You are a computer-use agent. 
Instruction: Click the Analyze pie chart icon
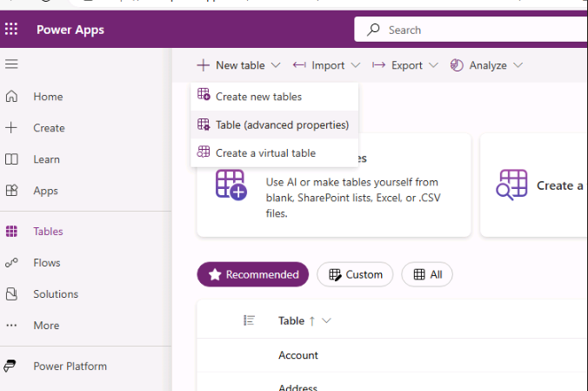click(457, 65)
